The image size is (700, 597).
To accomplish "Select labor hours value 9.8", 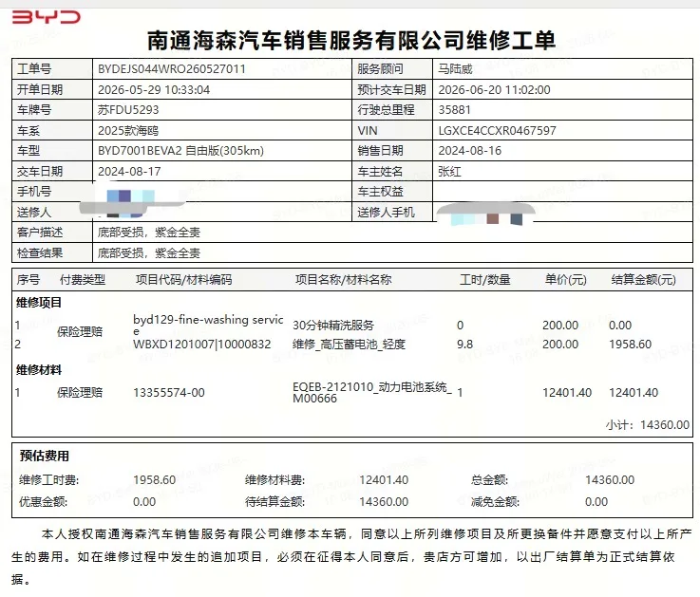I will (464, 345).
